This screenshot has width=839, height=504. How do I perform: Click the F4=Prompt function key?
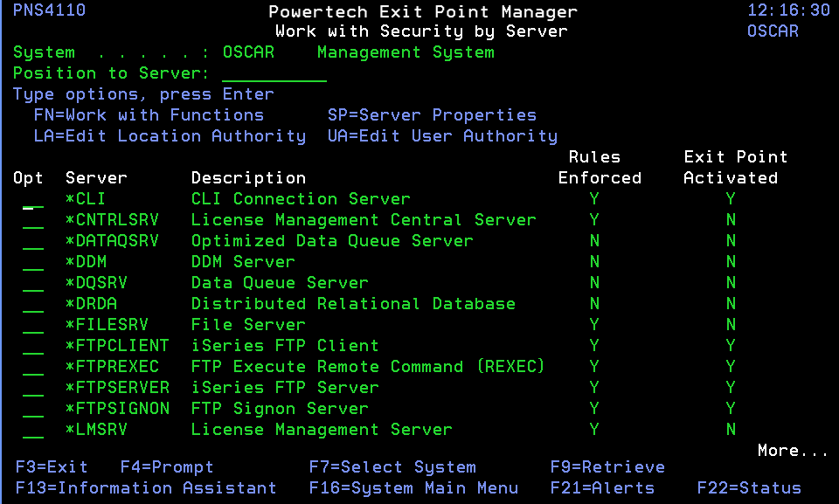pyautogui.click(x=167, y=467)
